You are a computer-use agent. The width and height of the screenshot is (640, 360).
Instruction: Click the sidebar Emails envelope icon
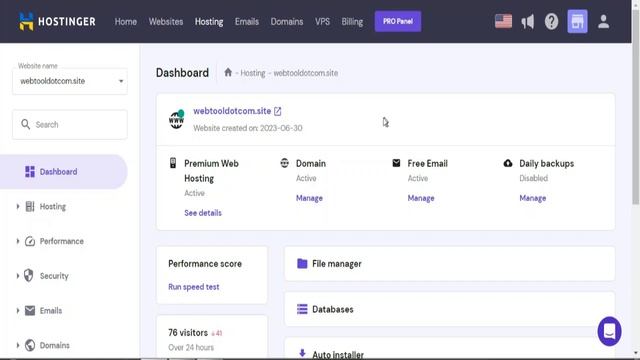[x=30, y=310]
